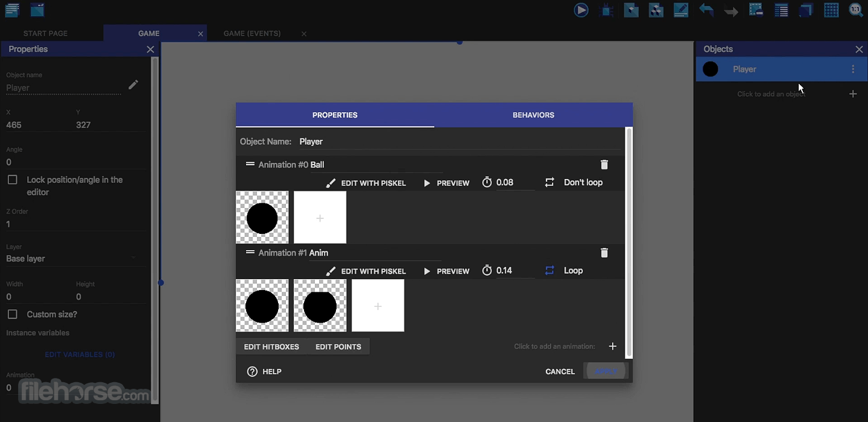The height and width of the screenshot is (422, 868).
Task: Open EDIT HITBOXES
Action: 271,347
